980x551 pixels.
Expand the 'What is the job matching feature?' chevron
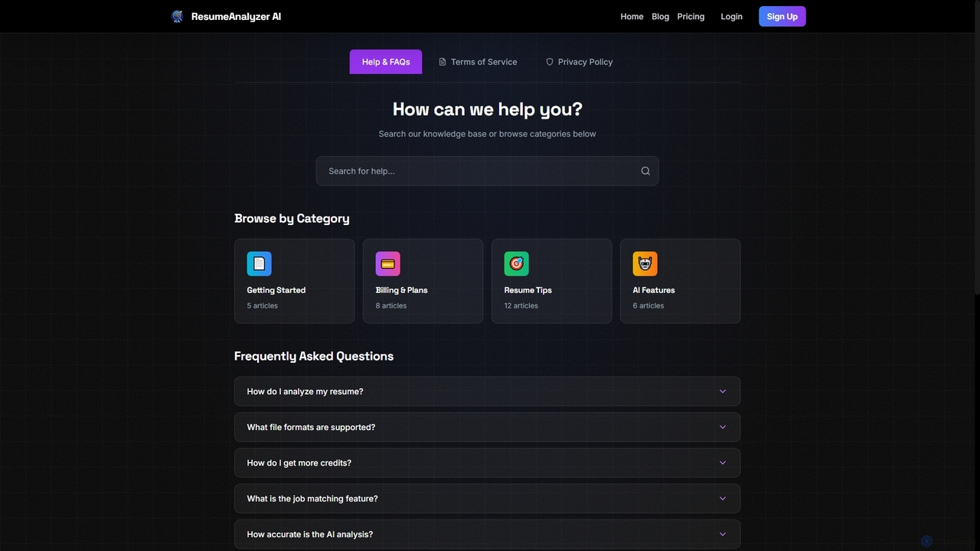[722, 498]
